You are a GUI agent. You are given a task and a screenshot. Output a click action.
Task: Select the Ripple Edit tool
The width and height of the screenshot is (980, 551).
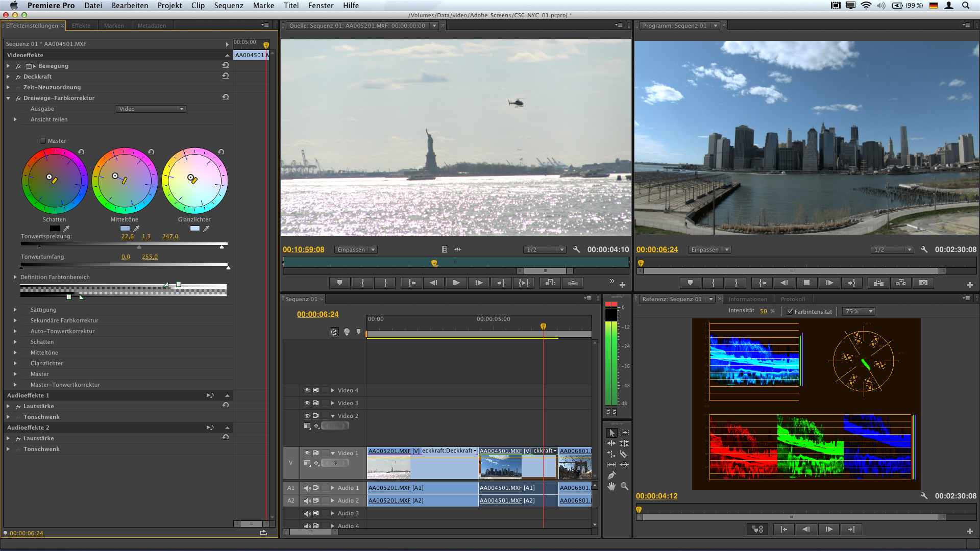(611, 443)
